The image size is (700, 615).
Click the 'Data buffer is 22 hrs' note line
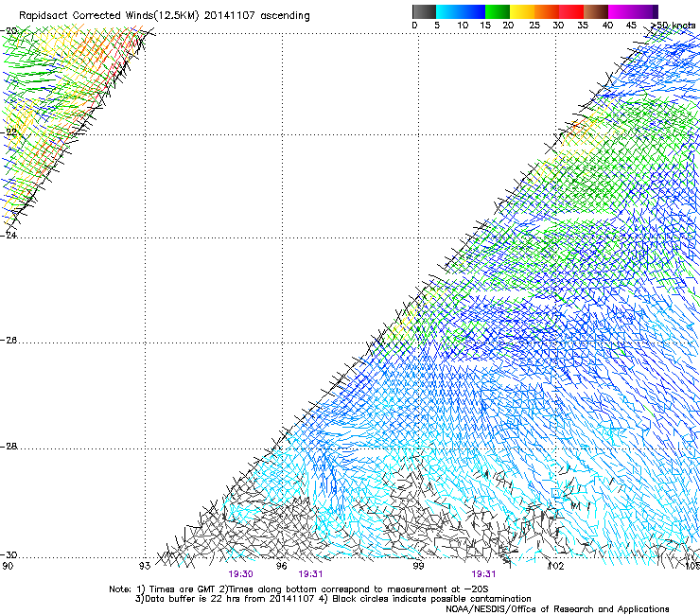click(333, 599)
